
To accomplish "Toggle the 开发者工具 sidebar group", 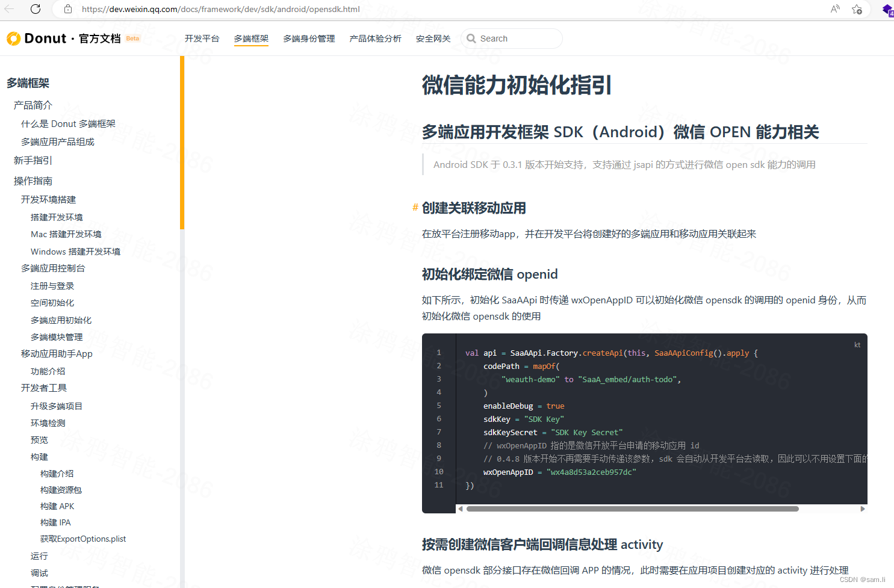I will click(44, 388).
